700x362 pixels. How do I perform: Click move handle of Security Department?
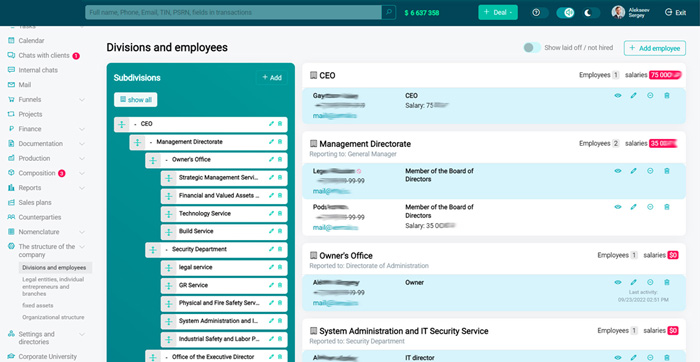(153, 250)
